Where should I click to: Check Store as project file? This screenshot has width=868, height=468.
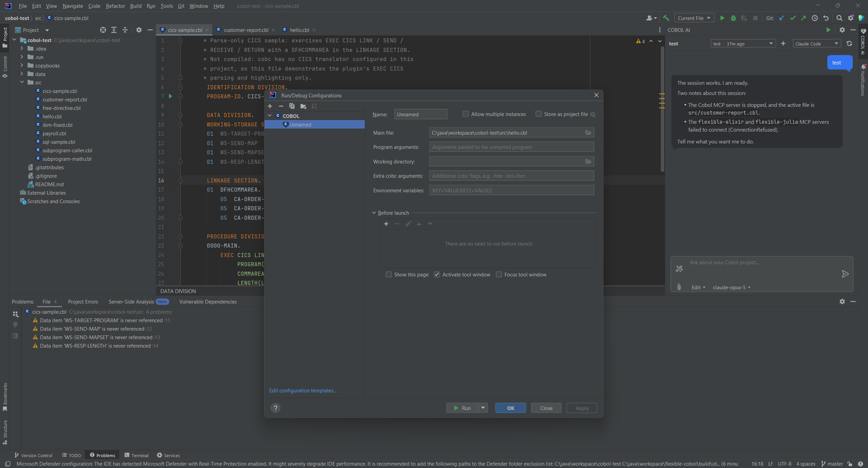pos(538,114)
